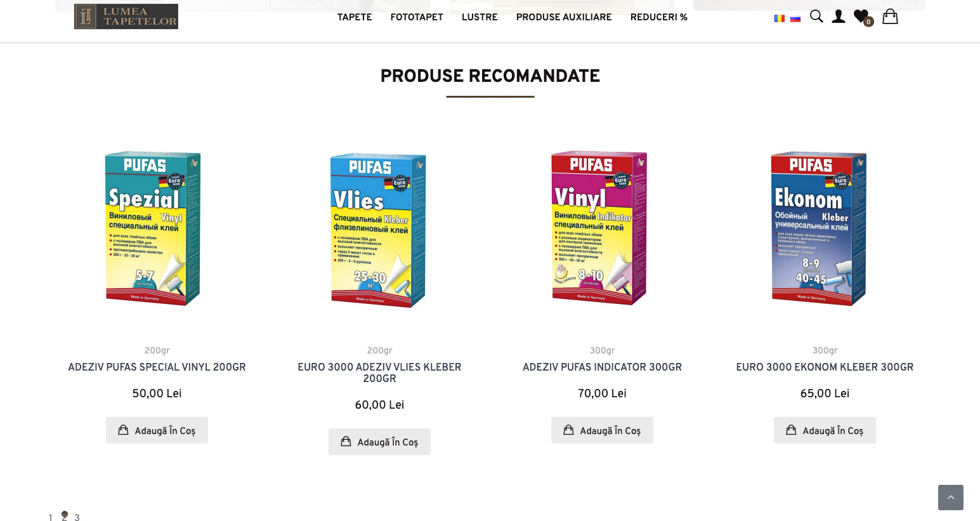Open the REDUCERI % menu item
This screenshot has height=521, width=980.
(659, 17)
